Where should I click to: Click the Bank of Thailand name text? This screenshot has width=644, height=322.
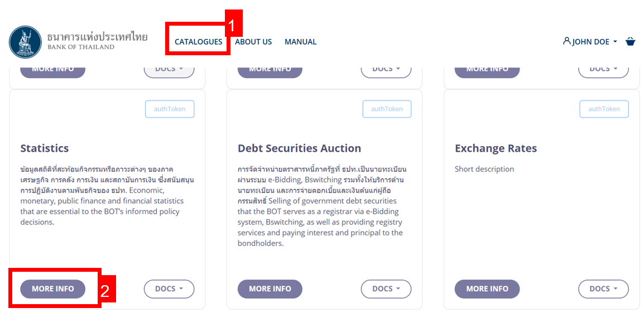(x=97, y=41)
